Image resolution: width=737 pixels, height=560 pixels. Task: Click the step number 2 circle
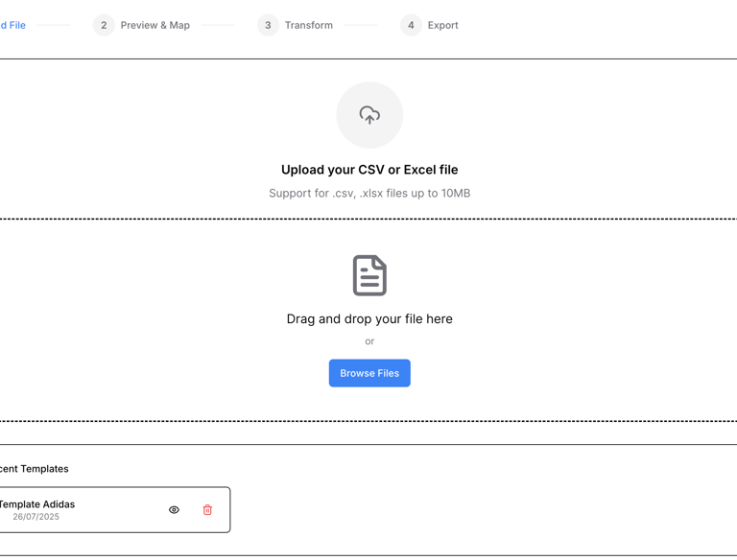[x=104, y=25]
